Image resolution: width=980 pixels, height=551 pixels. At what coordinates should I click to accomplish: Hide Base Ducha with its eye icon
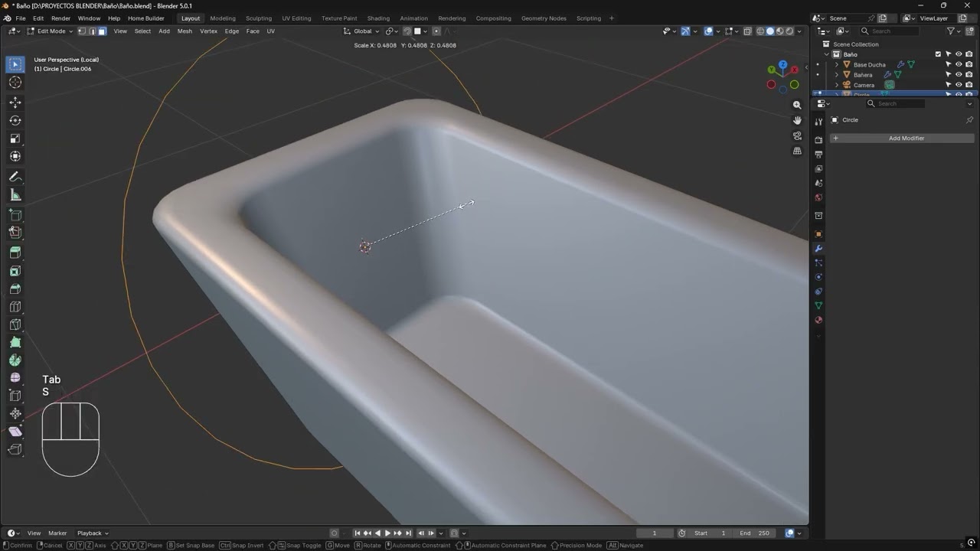pyautogui.click(x=959, y=64)
